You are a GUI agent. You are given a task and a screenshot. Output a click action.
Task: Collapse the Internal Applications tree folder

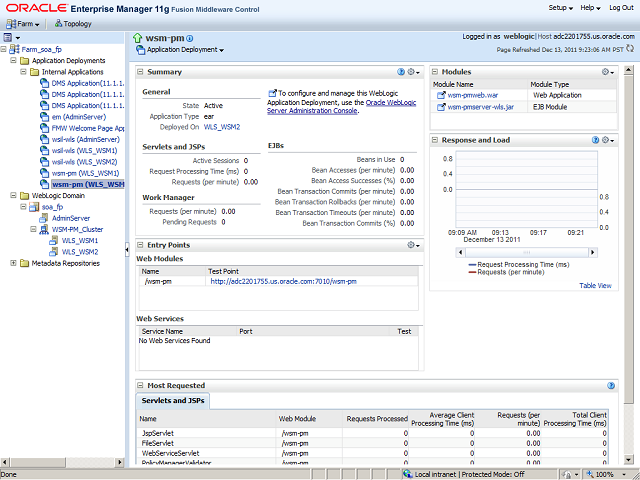coord(26,72)
